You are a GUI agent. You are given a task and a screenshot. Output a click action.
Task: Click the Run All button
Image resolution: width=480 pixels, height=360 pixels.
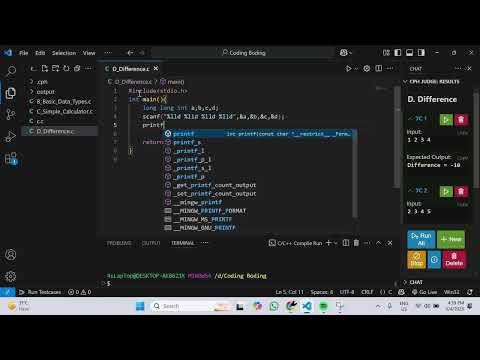tap(421, 239)
